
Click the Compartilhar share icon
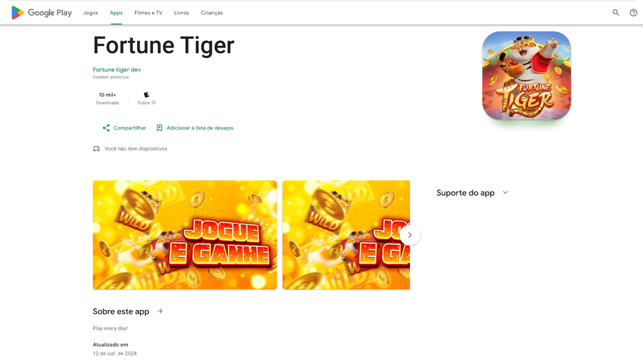coord(106,128)
